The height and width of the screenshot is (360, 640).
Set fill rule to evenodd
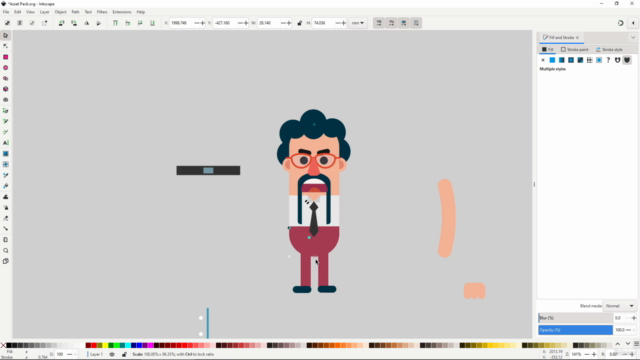tap(618, 60)
